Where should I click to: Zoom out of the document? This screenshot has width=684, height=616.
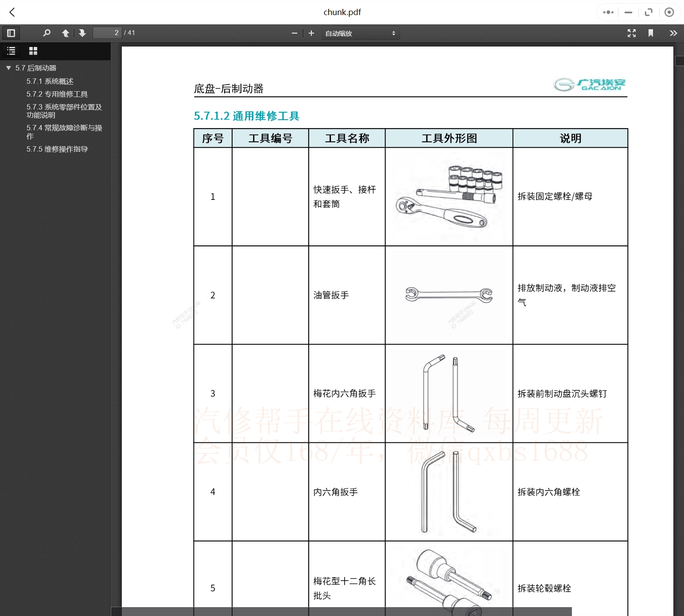point(294,33)
